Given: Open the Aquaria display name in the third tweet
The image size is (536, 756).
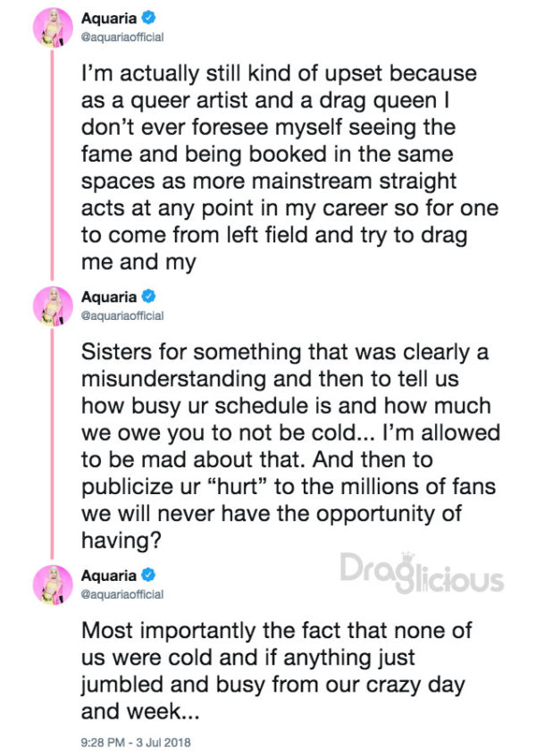Looking at the screenshot, I should pos(109,575).
